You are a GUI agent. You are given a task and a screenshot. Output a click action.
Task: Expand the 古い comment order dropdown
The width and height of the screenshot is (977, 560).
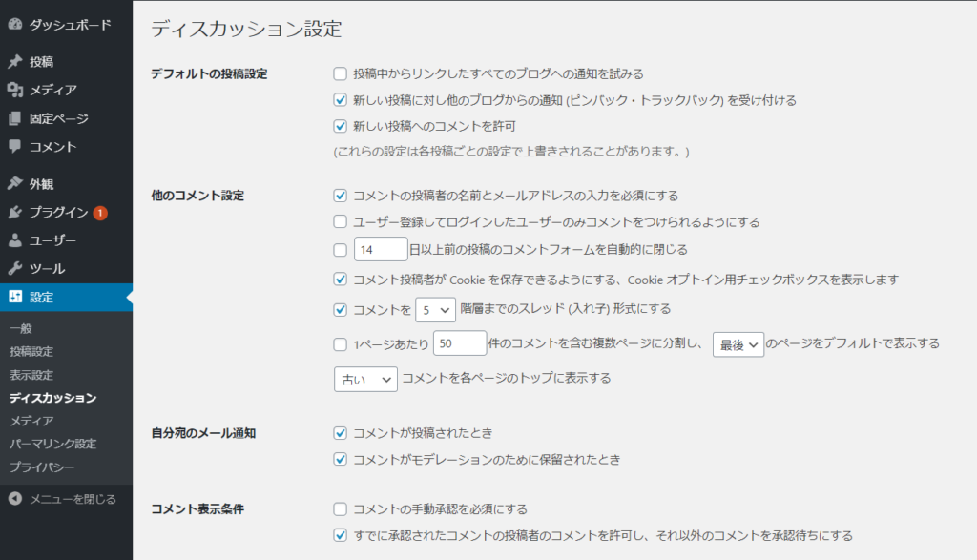click(364, 379)
